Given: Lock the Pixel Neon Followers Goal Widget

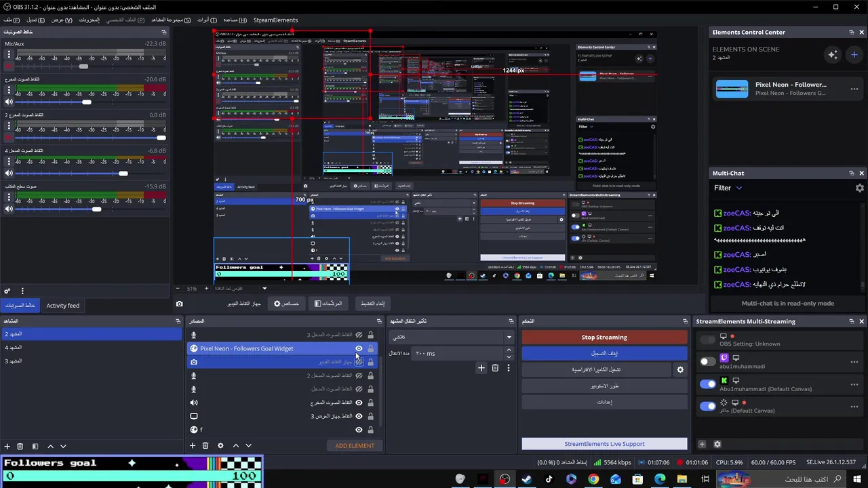Looking at the screenshot, I should (370, 348).
